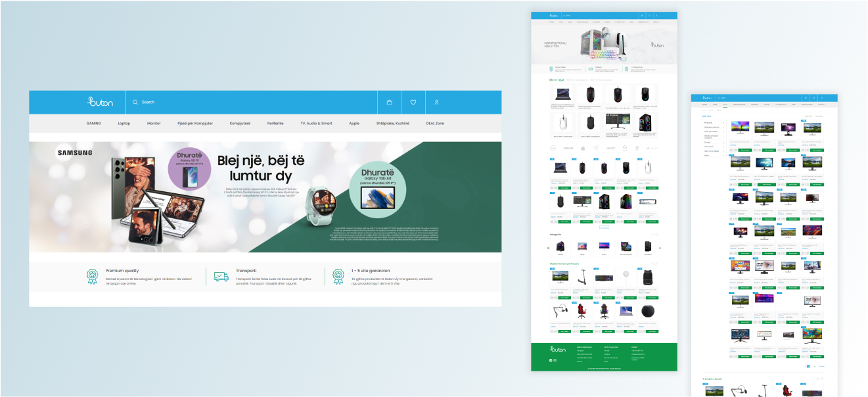
Task: Open the GAMING menu item
Action: pyautogui.click(x=94, y=124)
